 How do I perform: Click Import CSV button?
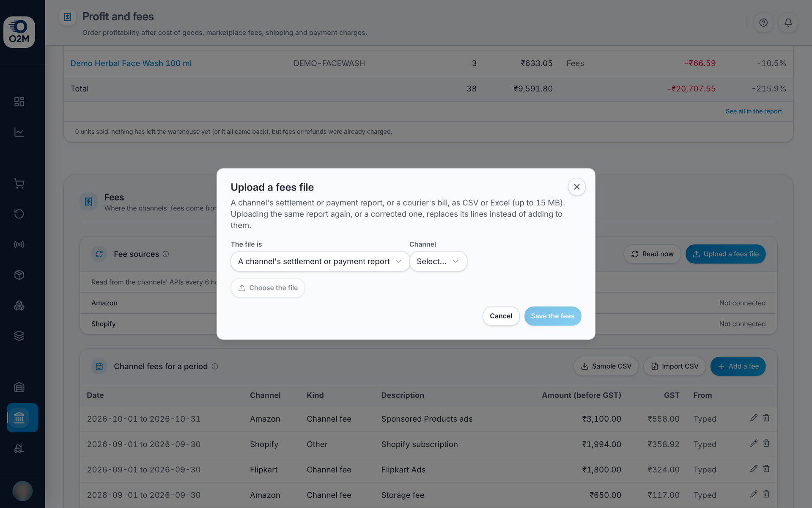coord(675,366)
